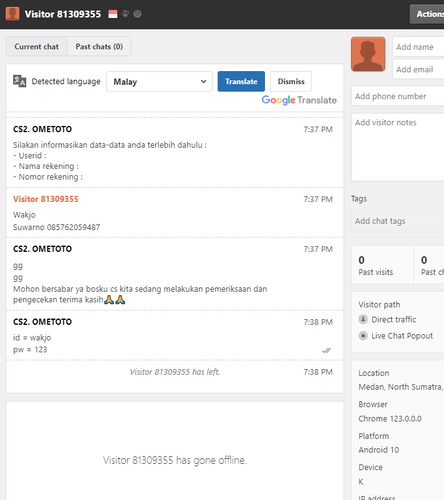The image size is (444, 500).
Task: Click the 7:38 PM timestamp of 'id = wakjo'
Action: [318, 322]
